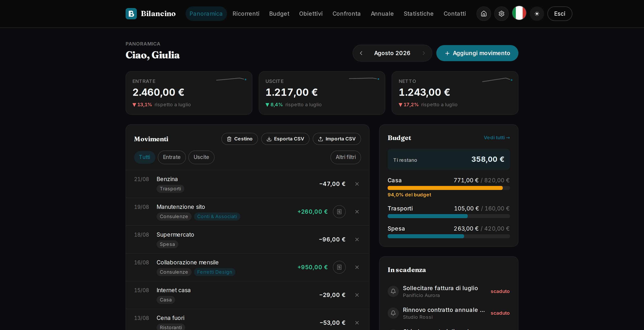Open the Panoramica tab
The width and height of the screenshot is (644, 330).
pos(206,13)
